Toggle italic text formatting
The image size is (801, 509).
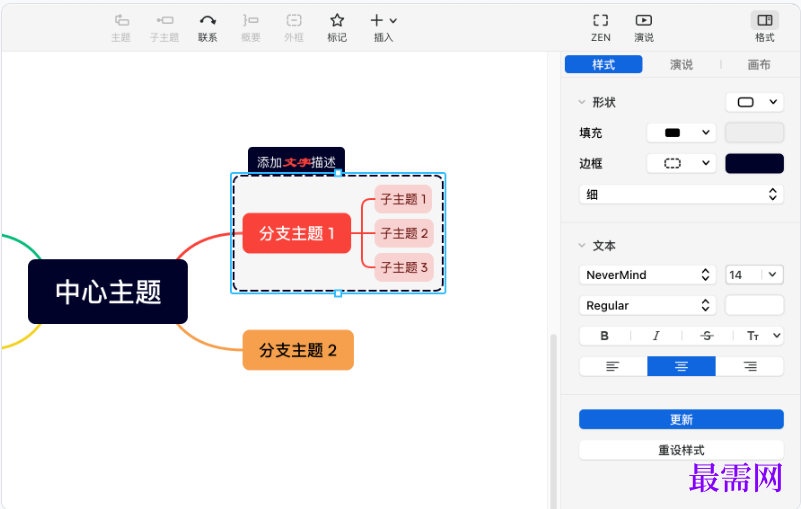click(656, 336)
